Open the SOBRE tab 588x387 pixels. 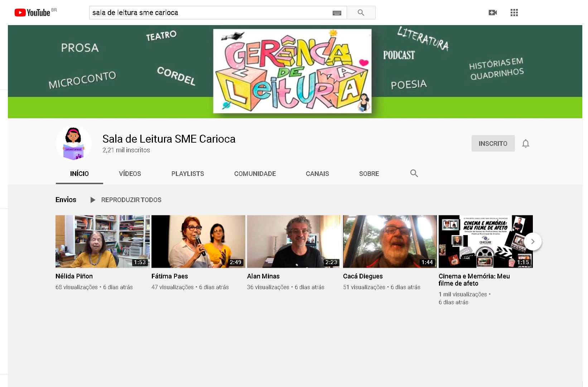[369, 174]
